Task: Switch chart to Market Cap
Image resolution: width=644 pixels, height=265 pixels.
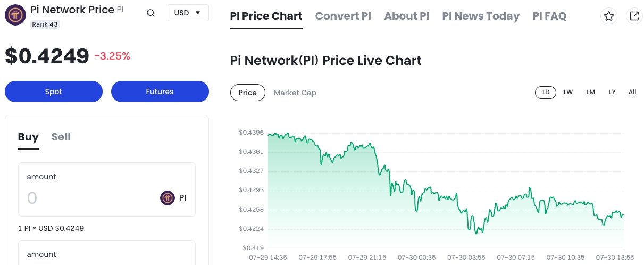Action: click(295, 93)
